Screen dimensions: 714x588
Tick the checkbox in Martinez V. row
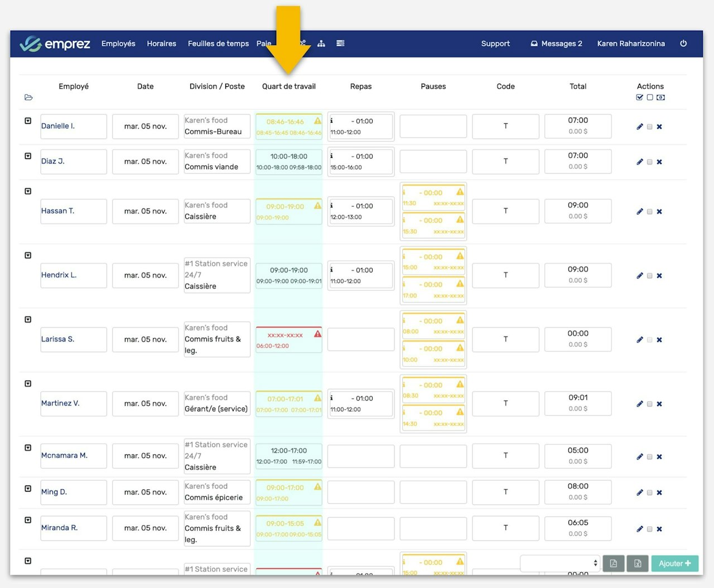(x=649, y=404)
